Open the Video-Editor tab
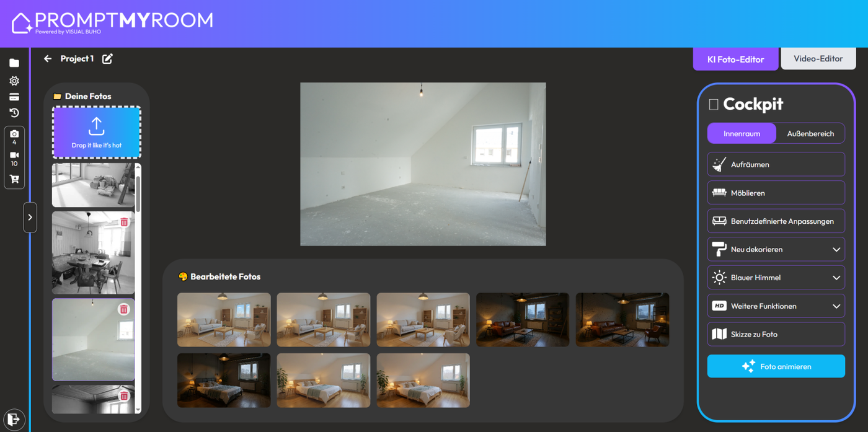The width and height of the screenshot is (868, 432). coord(818,59)
